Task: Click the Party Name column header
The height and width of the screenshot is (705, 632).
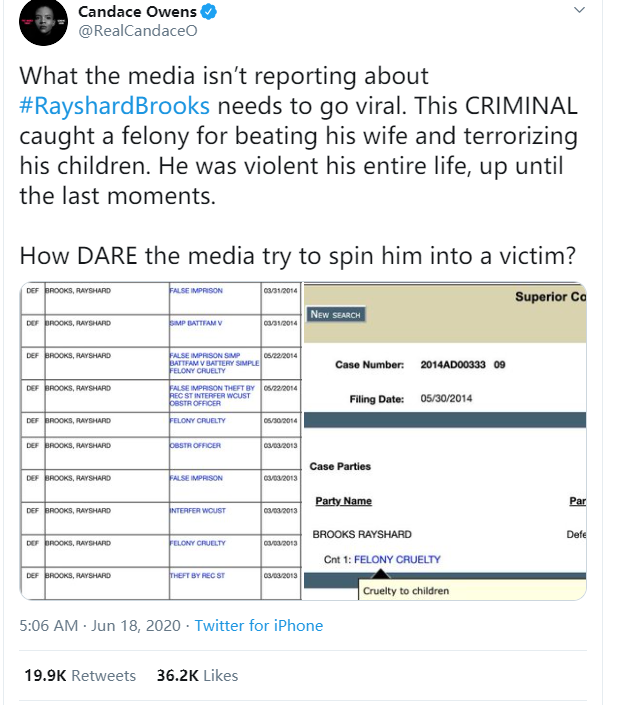Action: point(343,500)
